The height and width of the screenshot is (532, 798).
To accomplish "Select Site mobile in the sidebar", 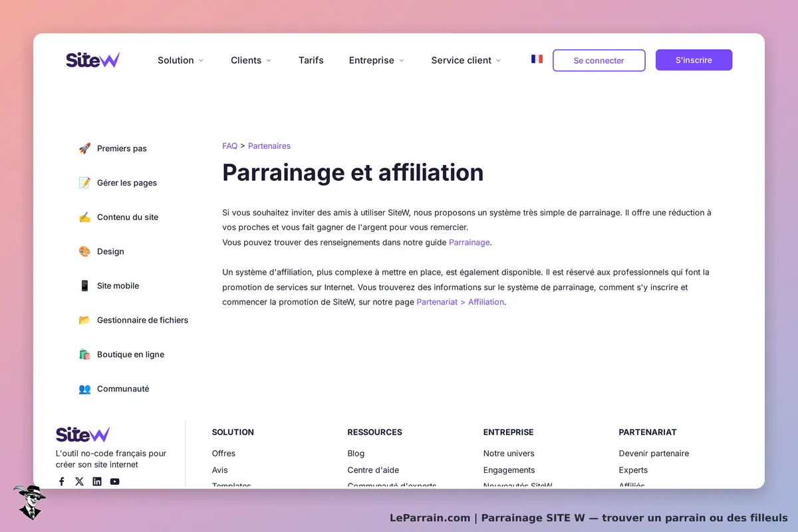I will point(118,286).
